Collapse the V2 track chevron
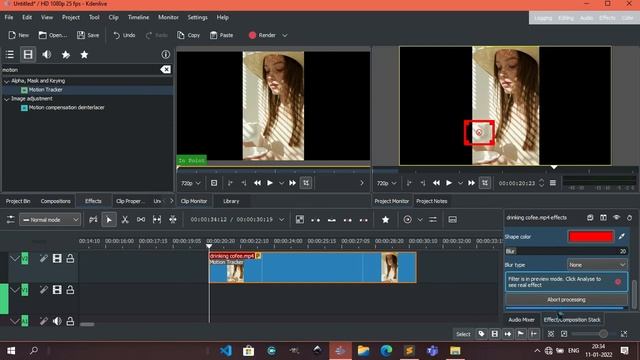Image resolution: width=640 pixels, height=360 pixels. pyautogui.click(x=15, y=258)
